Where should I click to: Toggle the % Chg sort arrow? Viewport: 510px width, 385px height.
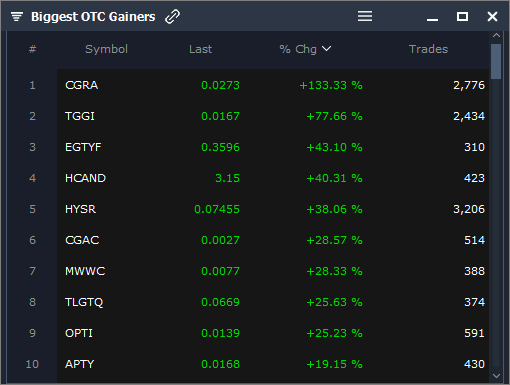pos(327,49)
